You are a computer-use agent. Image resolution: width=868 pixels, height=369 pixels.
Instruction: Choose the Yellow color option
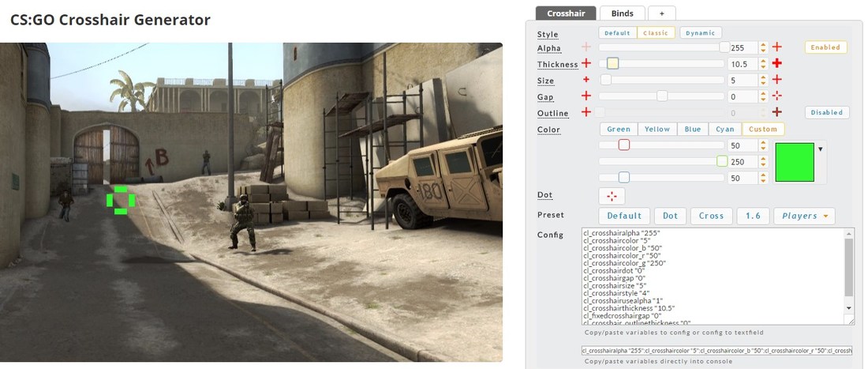657,129
